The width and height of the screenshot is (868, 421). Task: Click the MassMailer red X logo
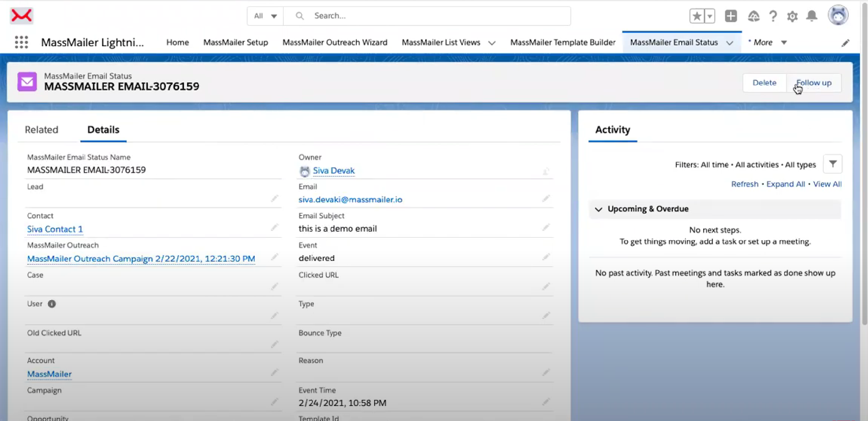tap(21, 16)
